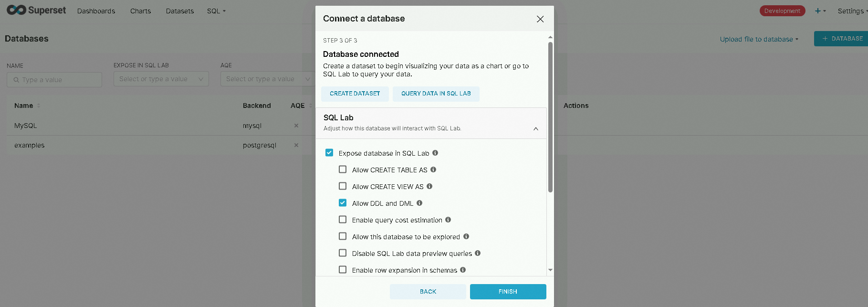
Task: Enable Allow CREATE TABLE AS checkbox
Action: click(343, 169)
